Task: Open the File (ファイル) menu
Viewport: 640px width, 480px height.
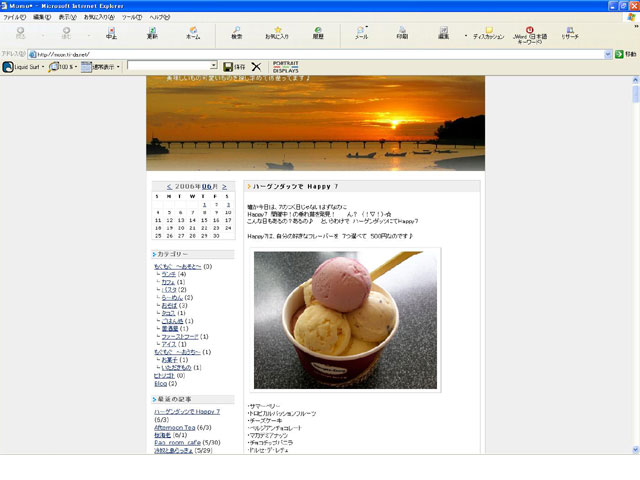Action: 15,17
